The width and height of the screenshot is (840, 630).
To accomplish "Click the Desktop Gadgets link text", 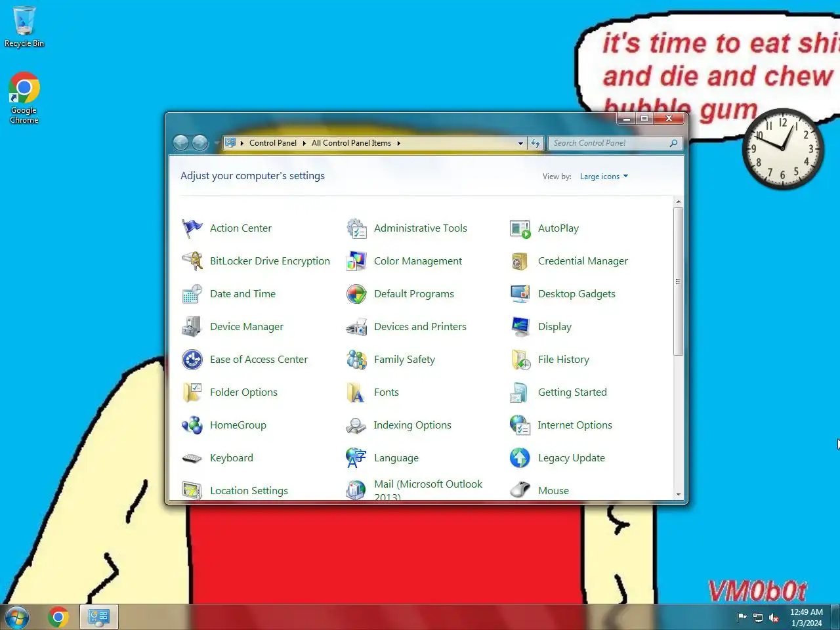I will [x=577, y=294].
